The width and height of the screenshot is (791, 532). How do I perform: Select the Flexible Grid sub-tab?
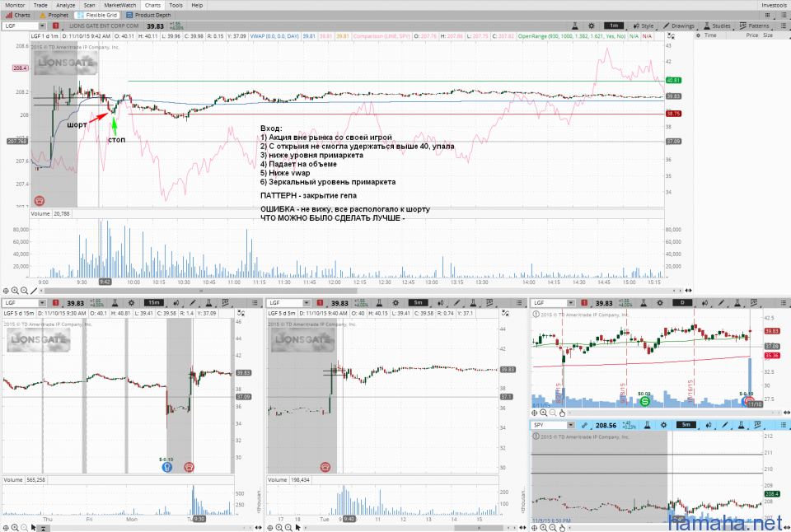click(x=97, y=15)
